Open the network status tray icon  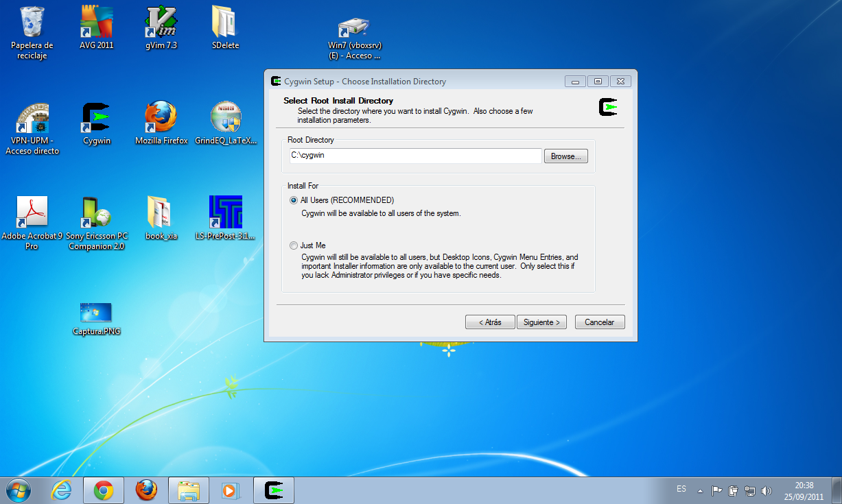tap(750, 490)
